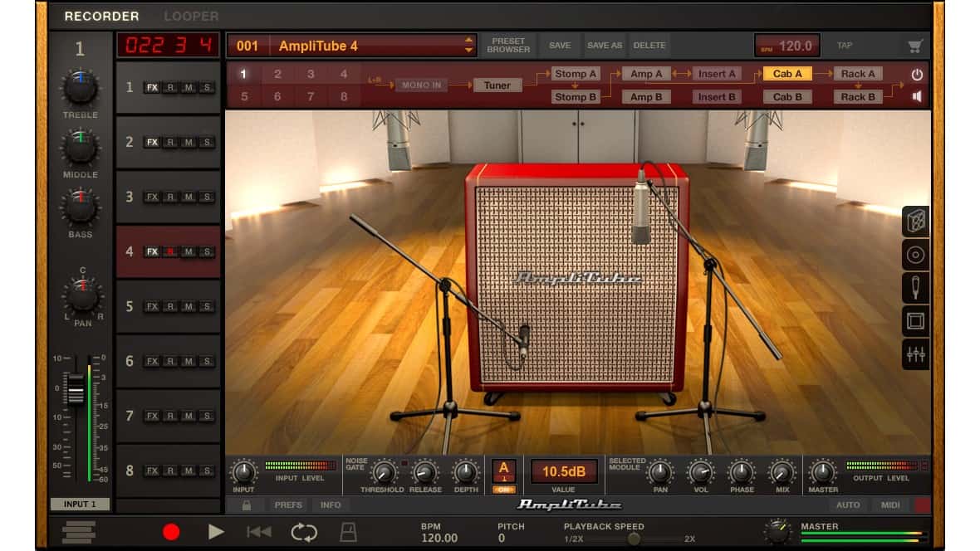This screenshot has width=980, height=551.
Task: Select the microphone icon in right sidebar
Action: (916, 288)
